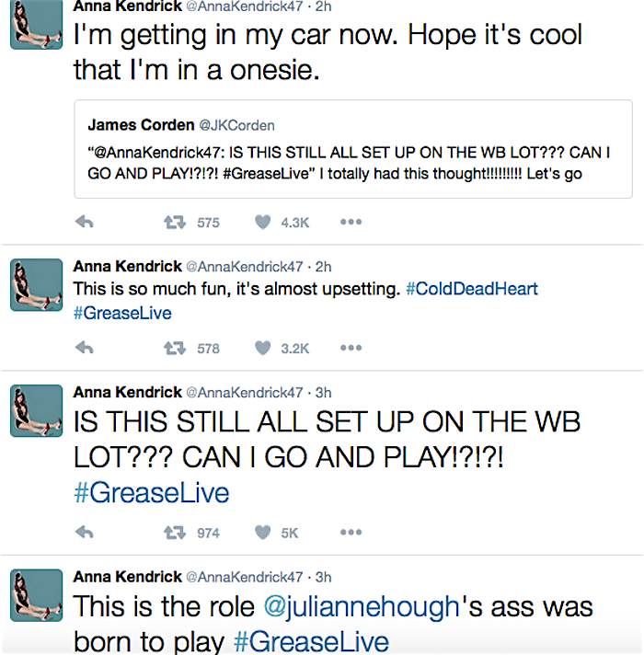Retweet the tweet with 974 retweets

[170, 532]
